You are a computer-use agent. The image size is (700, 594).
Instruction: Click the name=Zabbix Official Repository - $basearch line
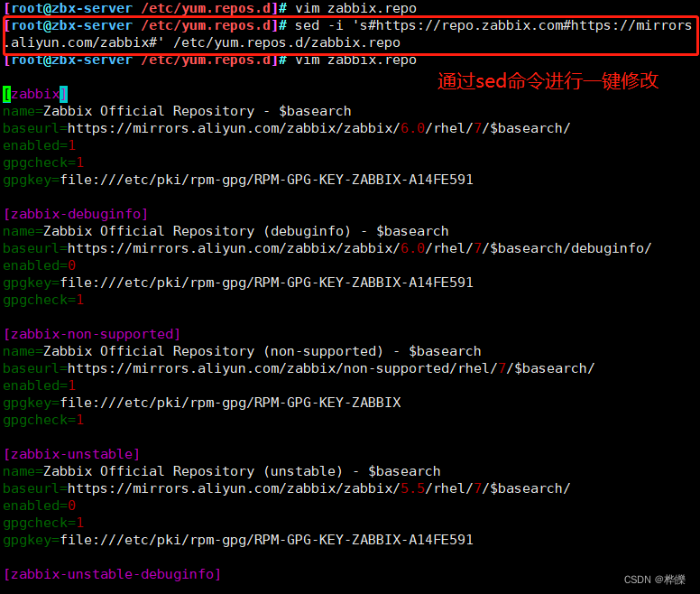click(177, 111)
